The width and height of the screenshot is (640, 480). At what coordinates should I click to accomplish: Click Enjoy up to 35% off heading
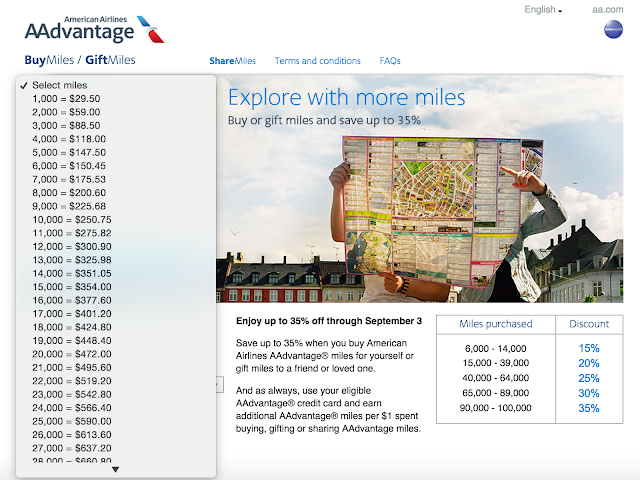pos(329,321)
